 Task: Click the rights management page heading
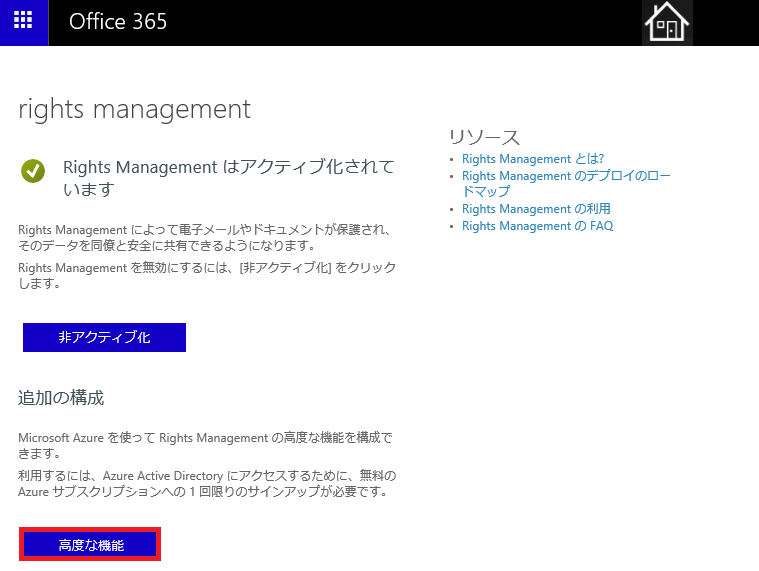point(135,109)
